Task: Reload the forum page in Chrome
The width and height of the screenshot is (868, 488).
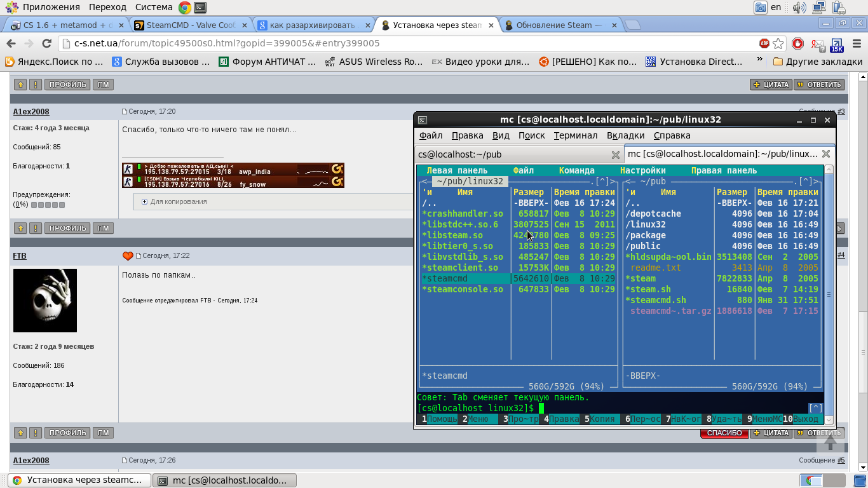Action: (x=46, y=43)
